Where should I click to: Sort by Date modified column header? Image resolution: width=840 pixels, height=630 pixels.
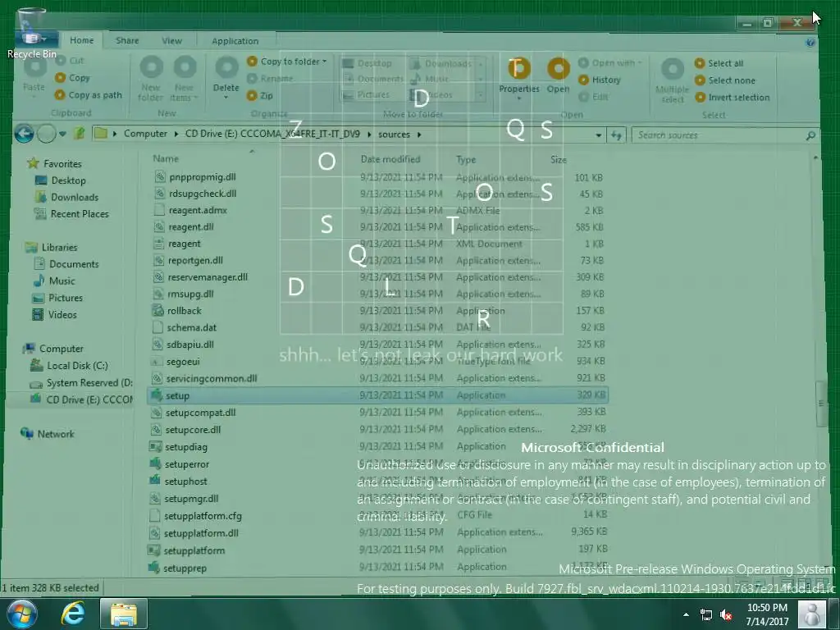(x=390, y=159)
